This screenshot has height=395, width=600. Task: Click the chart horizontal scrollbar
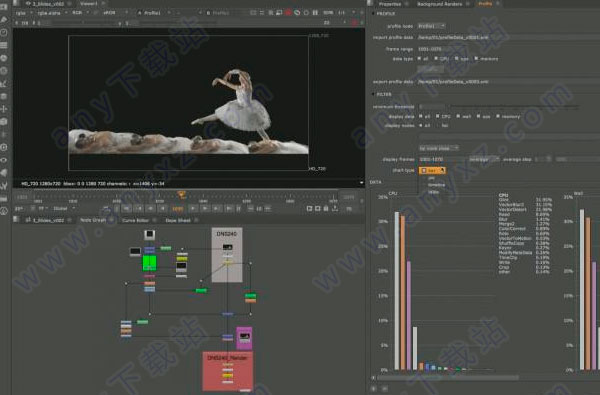point(448,377)
